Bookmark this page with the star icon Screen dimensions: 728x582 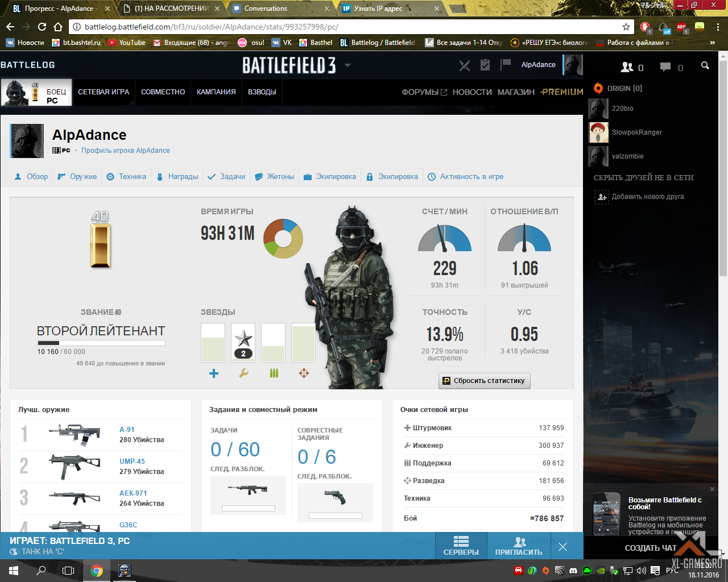626,27
